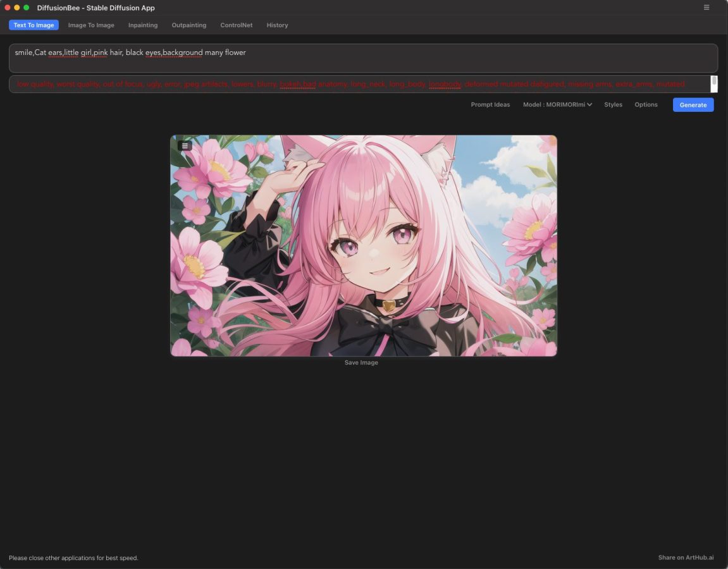Switch to the Image To Image tab

coord(91,25)
